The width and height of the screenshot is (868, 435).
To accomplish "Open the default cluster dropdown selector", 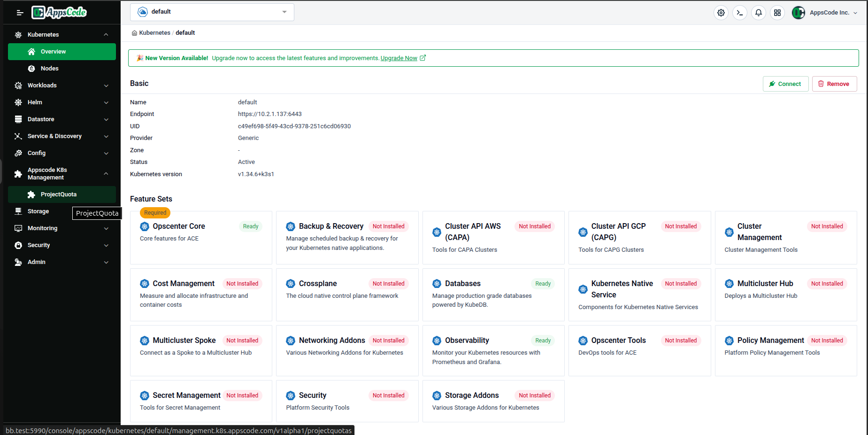I will (x=212, y=12).
